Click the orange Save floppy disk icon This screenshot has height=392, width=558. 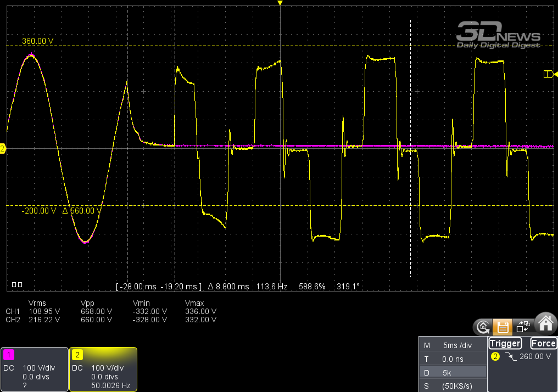[502, 327]
